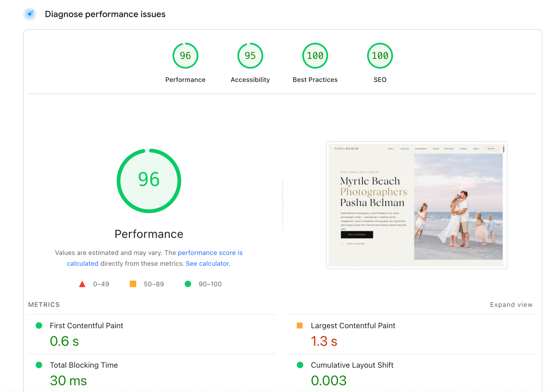Click the red triangle in the 0–49 legend

pos(82,284)
